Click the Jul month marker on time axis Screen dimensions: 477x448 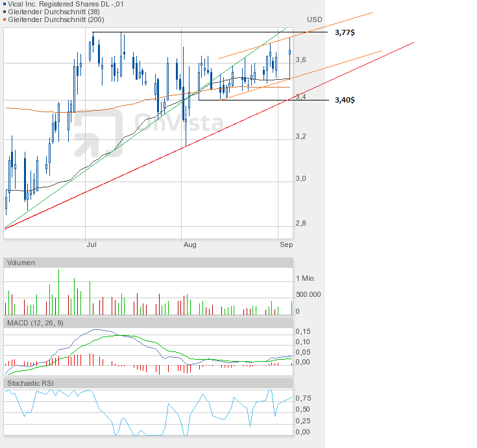pyautogui.click(x=92, y=244)
